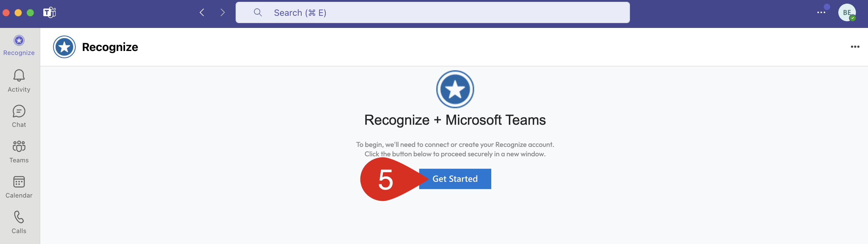Navigate forward with the right arrow
This screenshot has width=868, height=244.
click(x=222, y=13)
